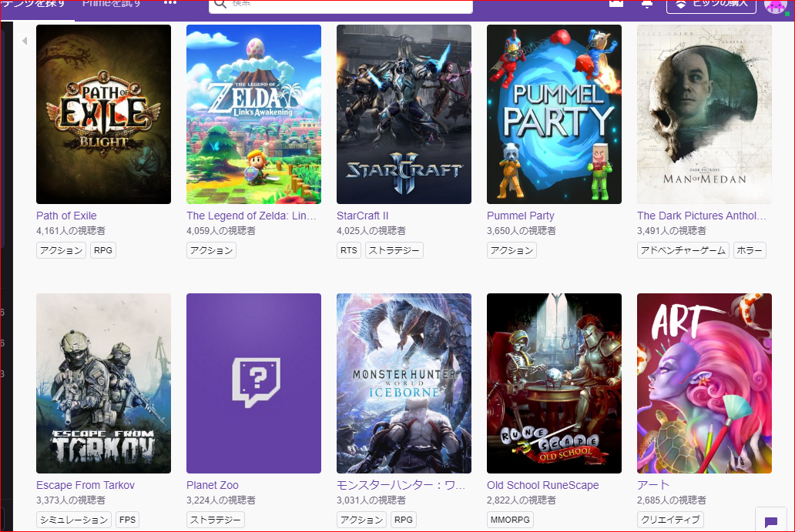
Task: Click the Path of Exile title link
Action: tap(66, 216)
